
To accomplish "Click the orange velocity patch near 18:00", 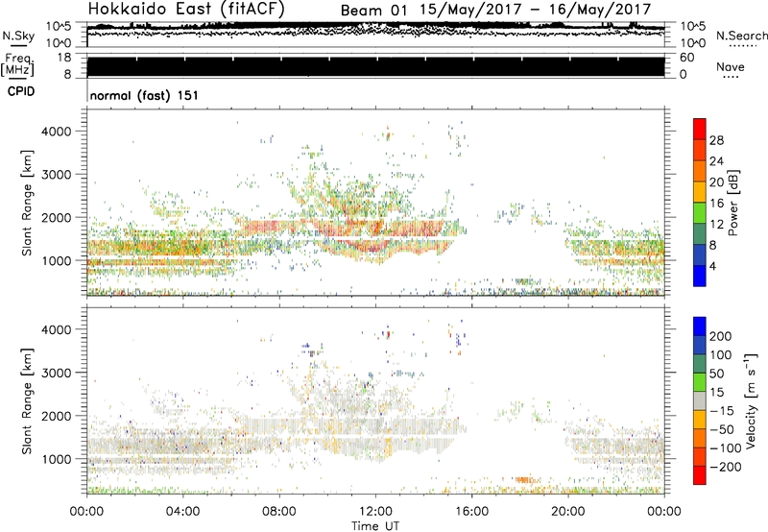I will 525,480.
